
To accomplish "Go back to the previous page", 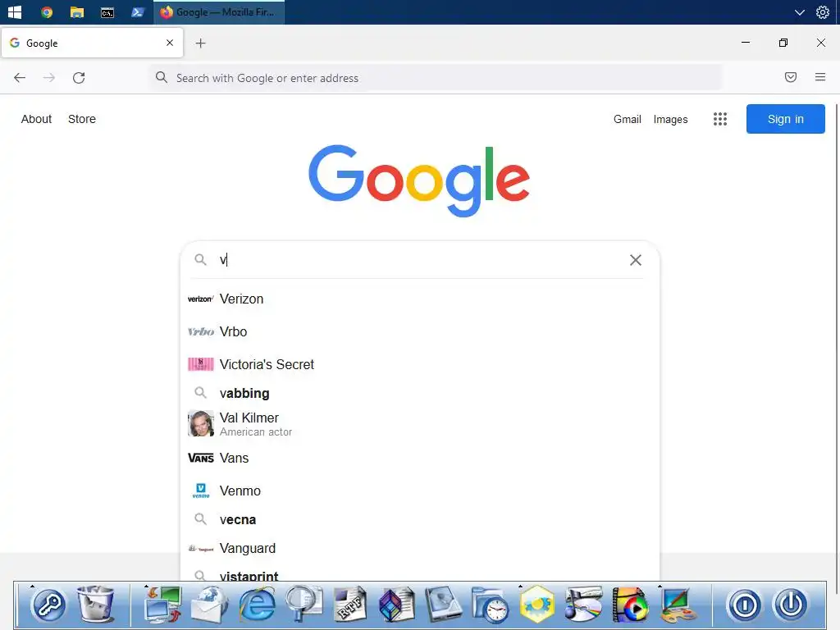I will point(20,78).
